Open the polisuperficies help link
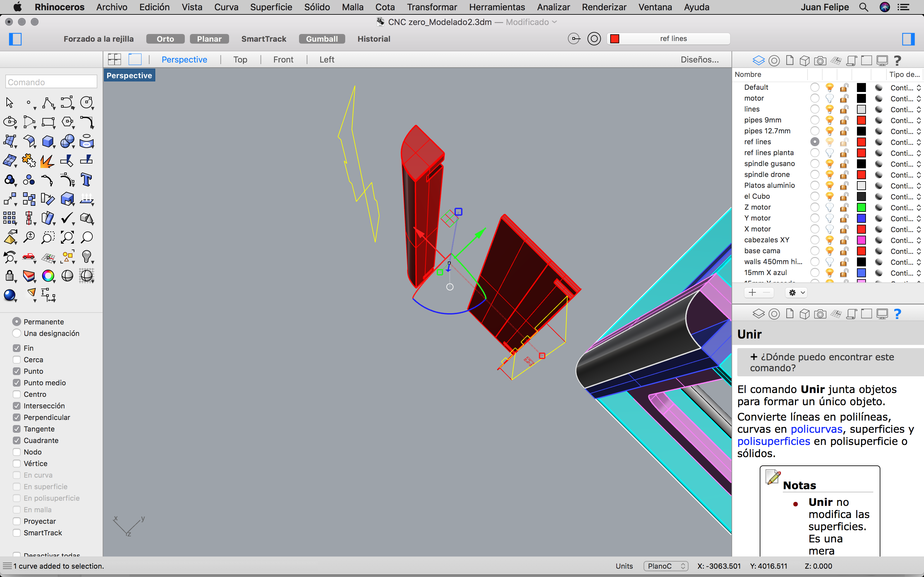This screenshot has width=924, height=577. [773, 441]
